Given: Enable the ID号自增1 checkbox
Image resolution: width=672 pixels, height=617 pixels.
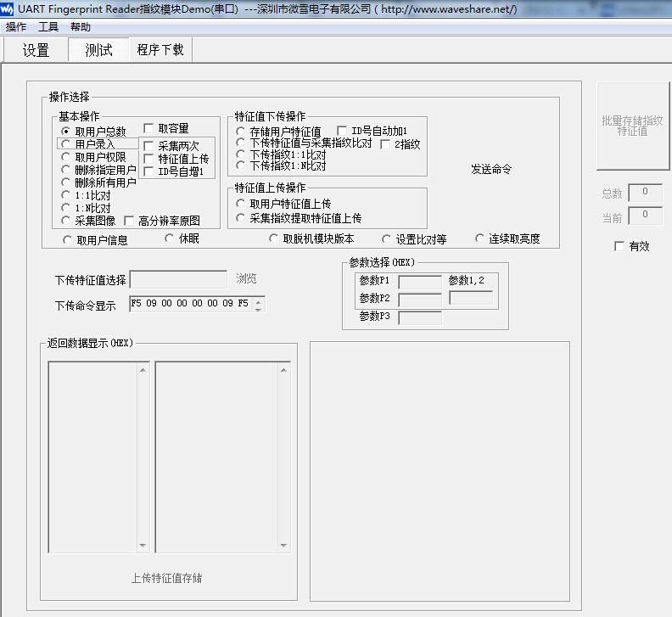Looking at the screenshot, I should (148, 171).
